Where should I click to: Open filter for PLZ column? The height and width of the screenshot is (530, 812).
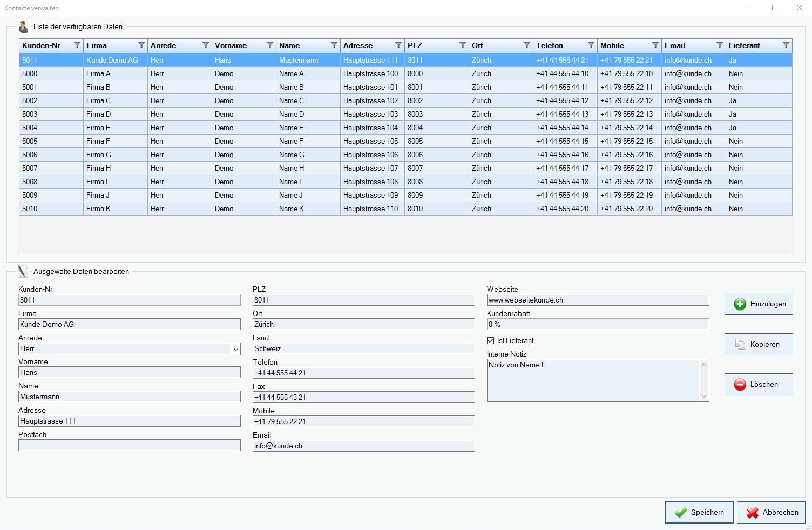[x=463, y=45]
